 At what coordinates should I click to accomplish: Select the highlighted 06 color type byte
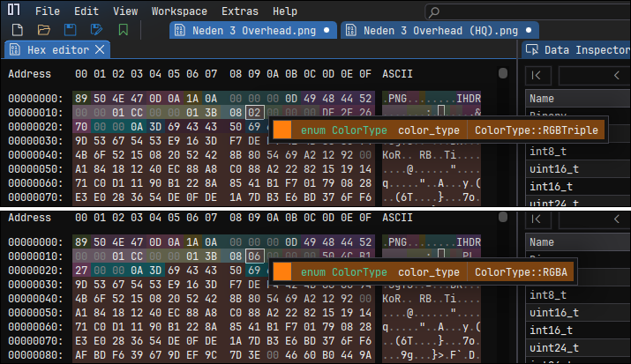pos(254,256)
